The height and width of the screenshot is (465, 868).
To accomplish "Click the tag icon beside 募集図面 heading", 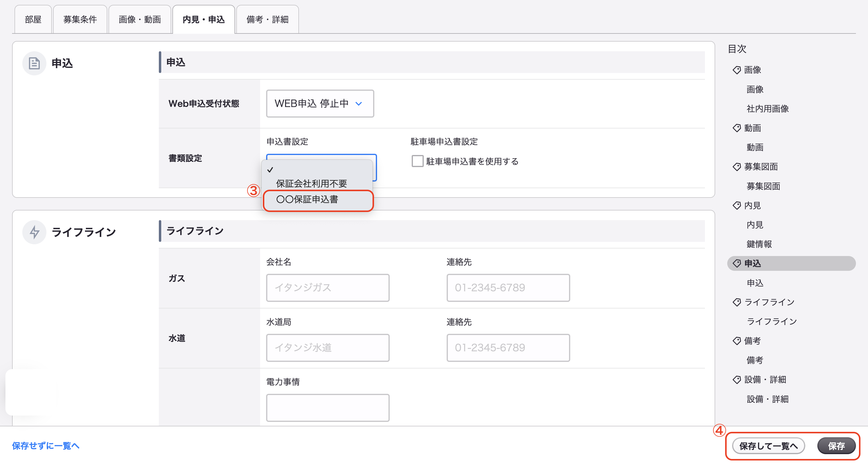I will pyautogui.click(x=737, y=166).
